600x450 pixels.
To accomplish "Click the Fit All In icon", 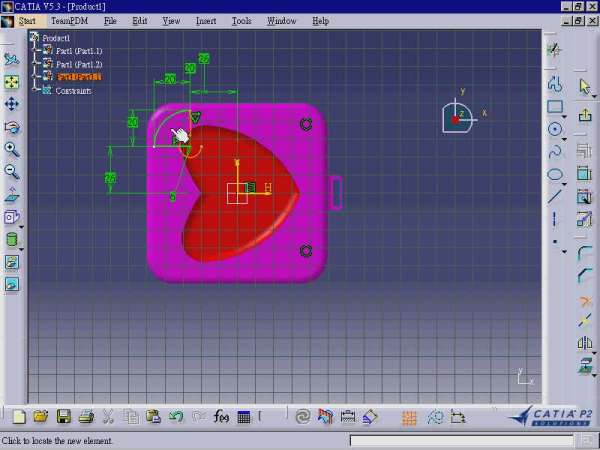I will pyautogui.click(x=11, y=82).
